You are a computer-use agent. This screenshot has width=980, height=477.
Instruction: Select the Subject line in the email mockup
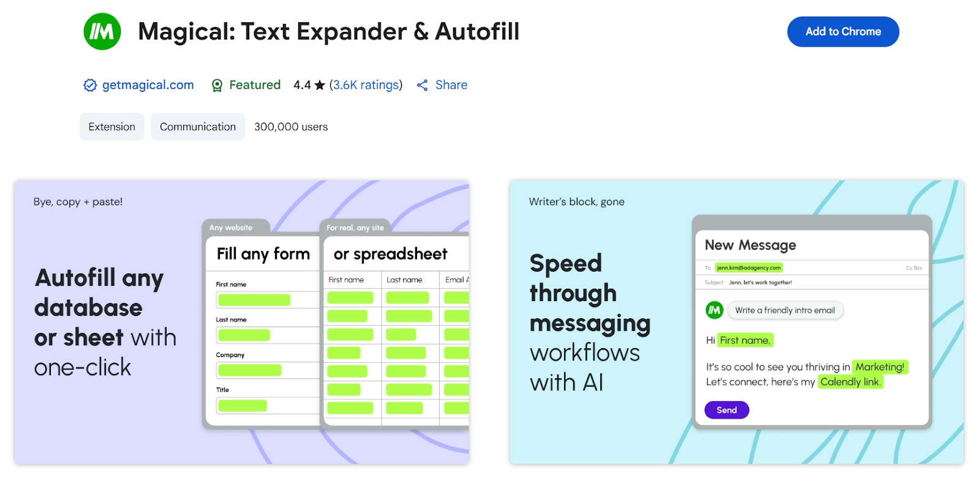click(x=759, y=282)
